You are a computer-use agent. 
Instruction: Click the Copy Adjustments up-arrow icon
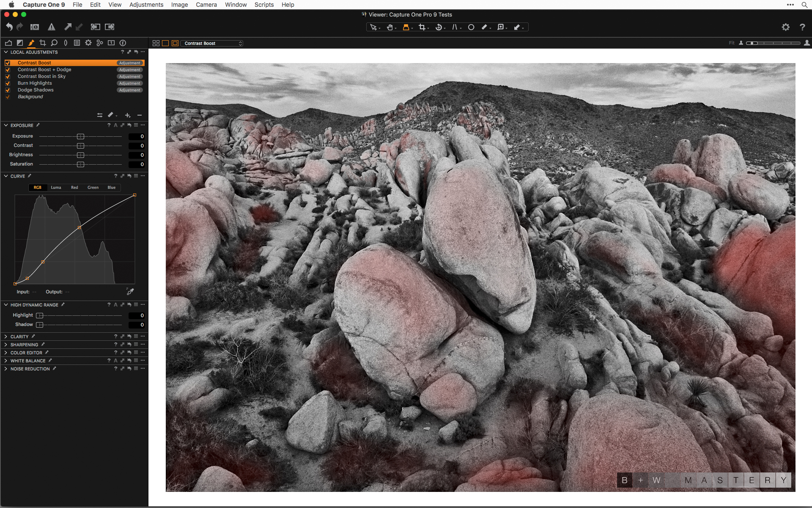pyautogui.click(x=68, y=27)
